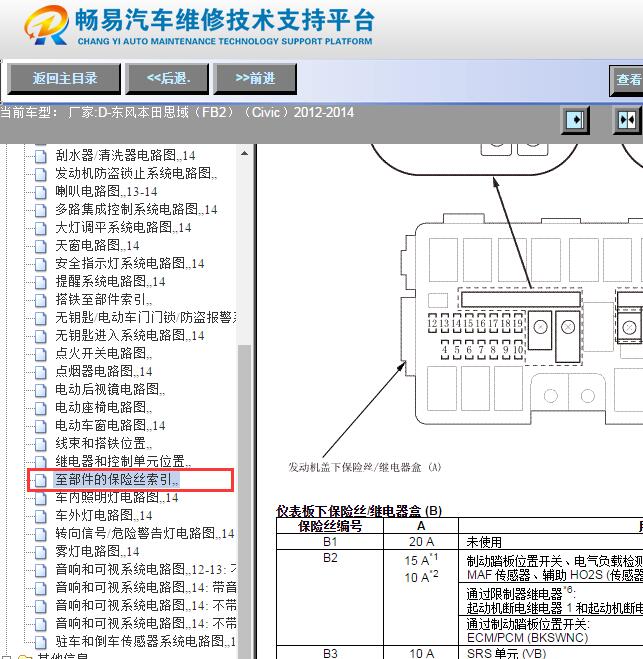
Task: Click document icon beside 天窗电路图
Action: (x=41, y=246)
